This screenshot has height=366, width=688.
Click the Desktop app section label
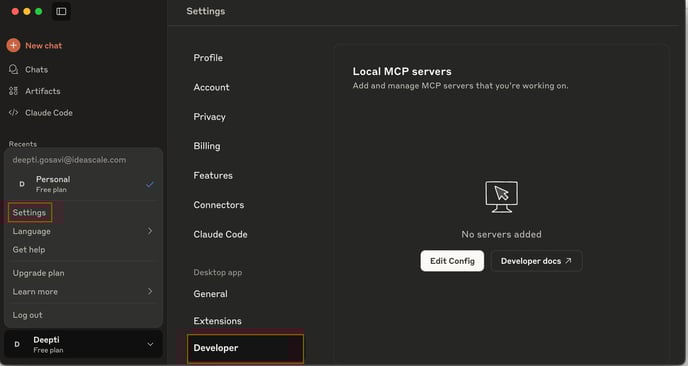pos(218,273)
